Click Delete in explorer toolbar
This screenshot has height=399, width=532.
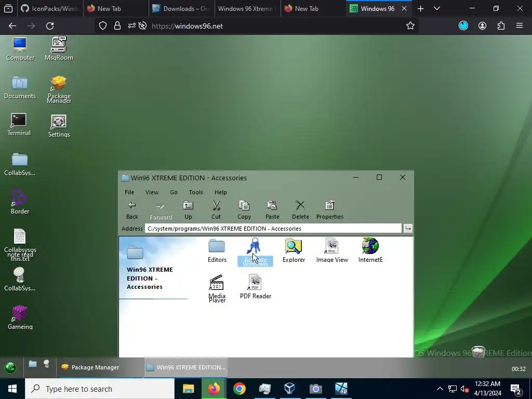[x=300, y=210]
